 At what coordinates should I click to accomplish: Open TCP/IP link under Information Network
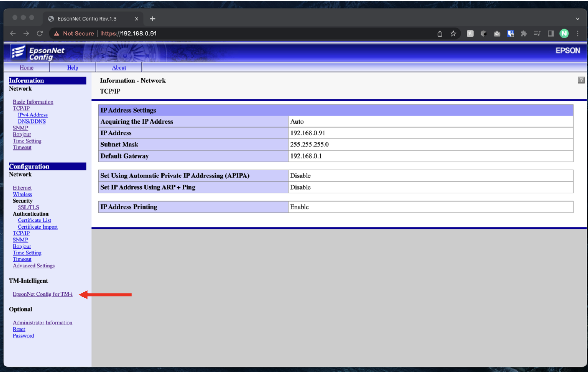click(21, 108)
